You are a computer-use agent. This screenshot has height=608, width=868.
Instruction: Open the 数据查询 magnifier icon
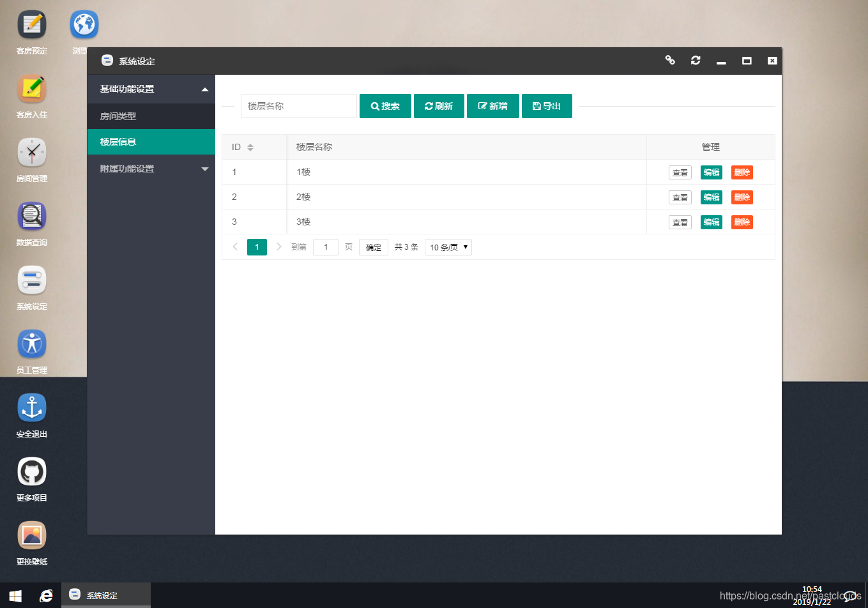coord(32,217)
